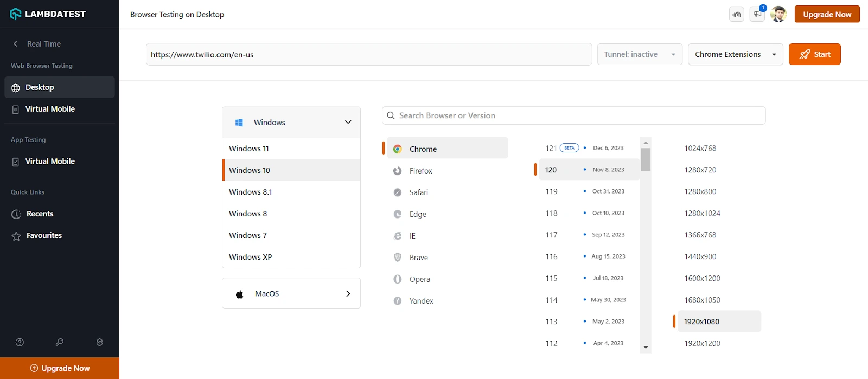Select the Edge browser icon
Image resolution: width=868 pixels, height=379 pixels.
pos(398,214)
